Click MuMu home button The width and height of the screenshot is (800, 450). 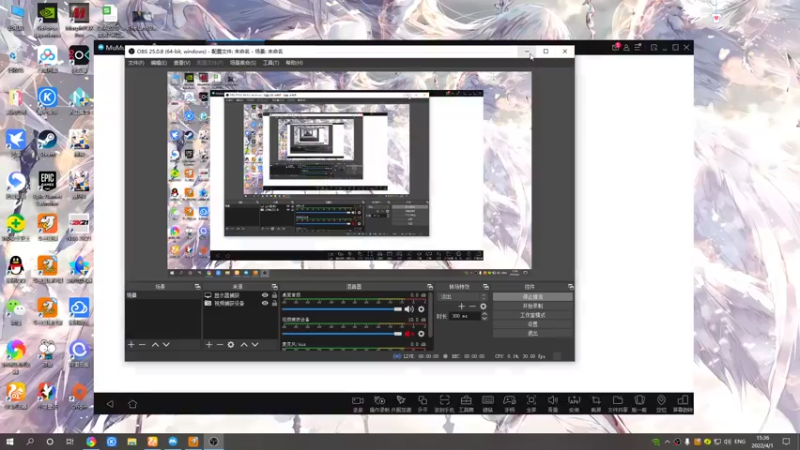point(133,404)
